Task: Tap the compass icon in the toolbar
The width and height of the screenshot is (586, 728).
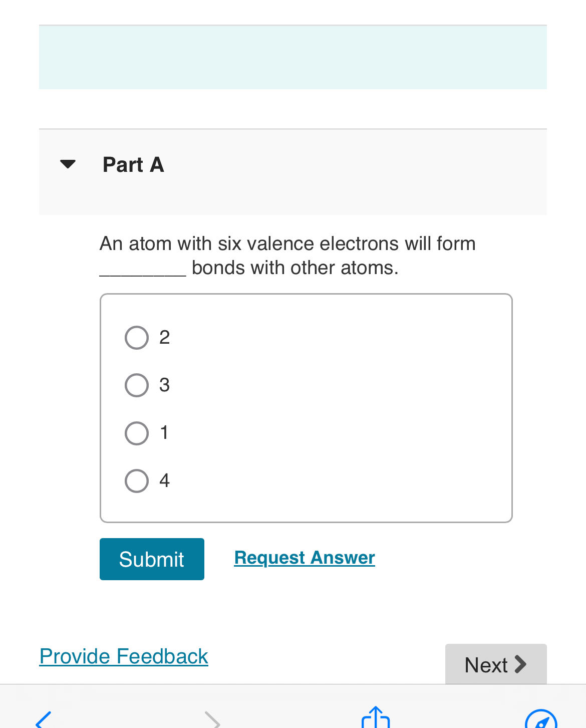Action: pos(542,721)
